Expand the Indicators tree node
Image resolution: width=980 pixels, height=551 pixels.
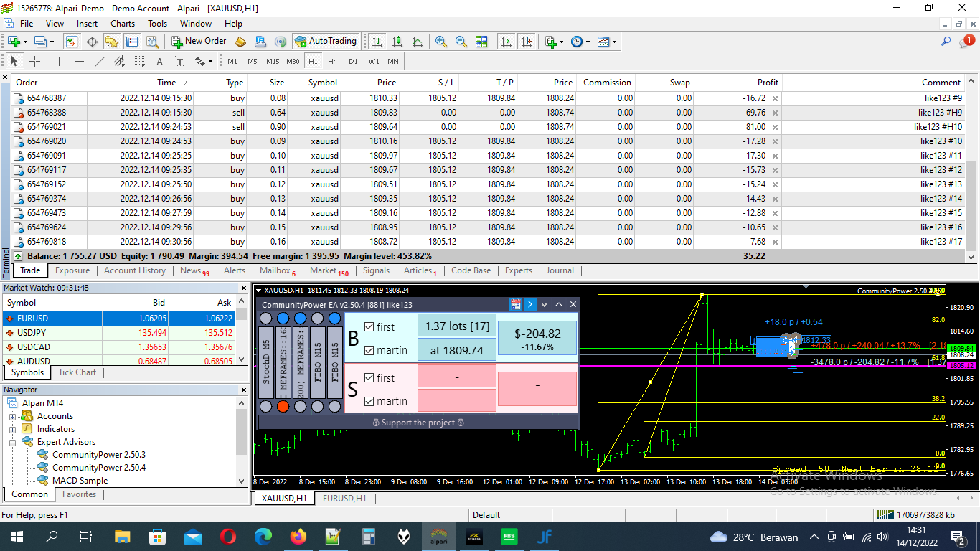pos(13,429)
